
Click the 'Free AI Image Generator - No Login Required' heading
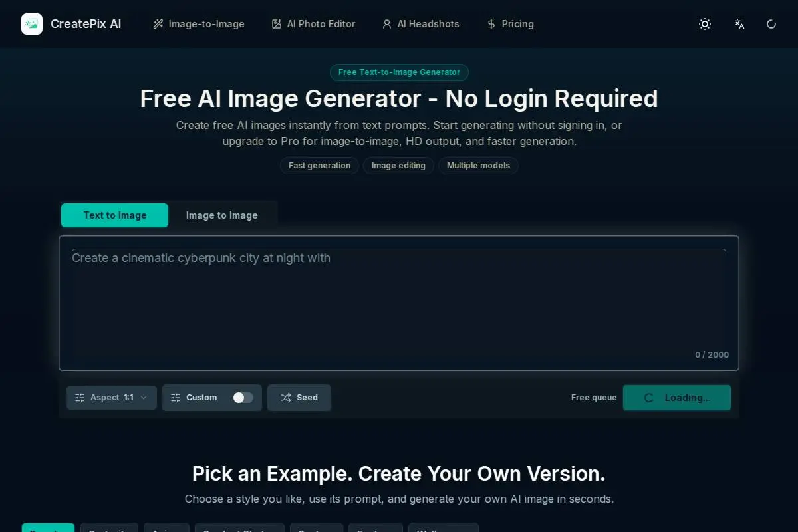point(399,99)
